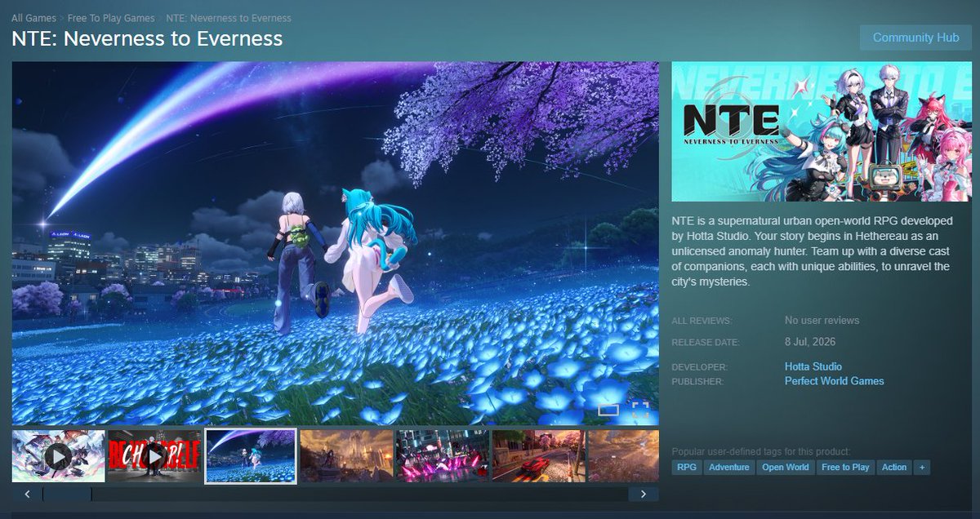Select the blue flower field screenshot thumbnail
Screen dimensions: 980x519
pos(251,456)
